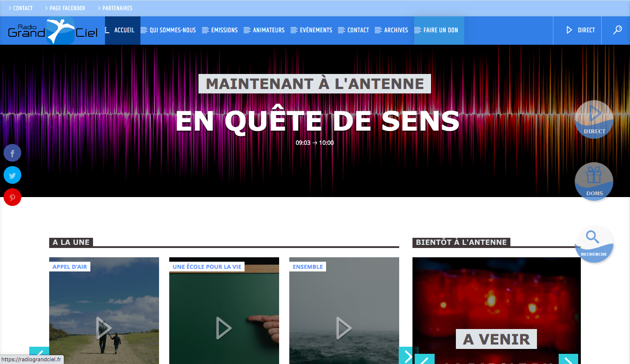Image resolution: width=630 pixels, height=364 pixels.
Task: Click the Bientôt à l'antenne heading
Action: (x=461, y=242)
